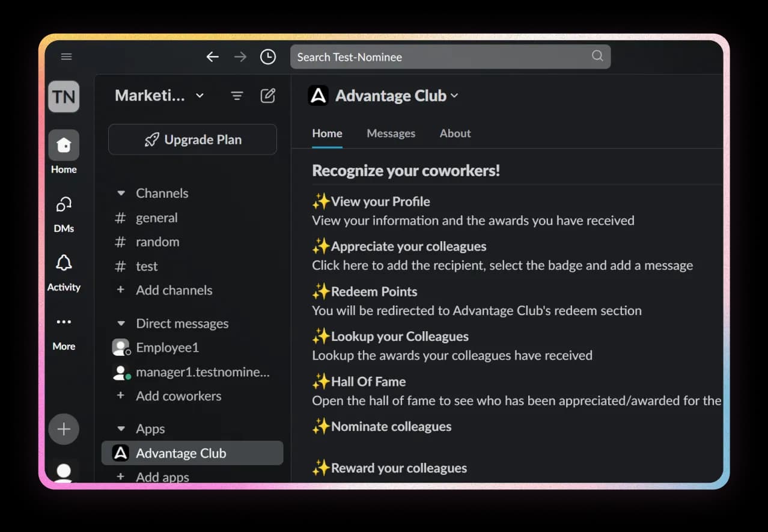768x532 pixels.
Task: Go back using the left arrow
Action: (212, 57)
